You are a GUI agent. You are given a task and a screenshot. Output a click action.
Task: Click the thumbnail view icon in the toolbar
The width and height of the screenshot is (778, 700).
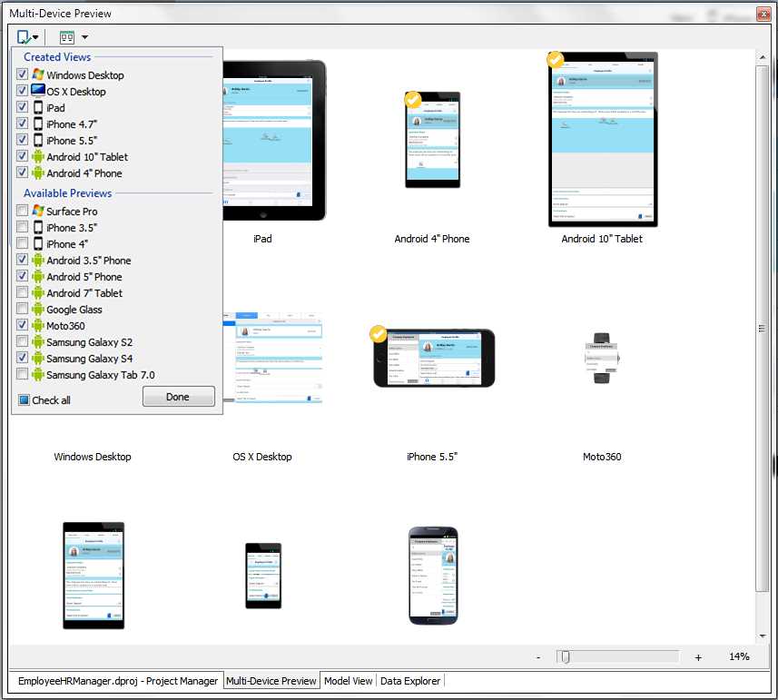pyautogui.click(x=67, y=35)
